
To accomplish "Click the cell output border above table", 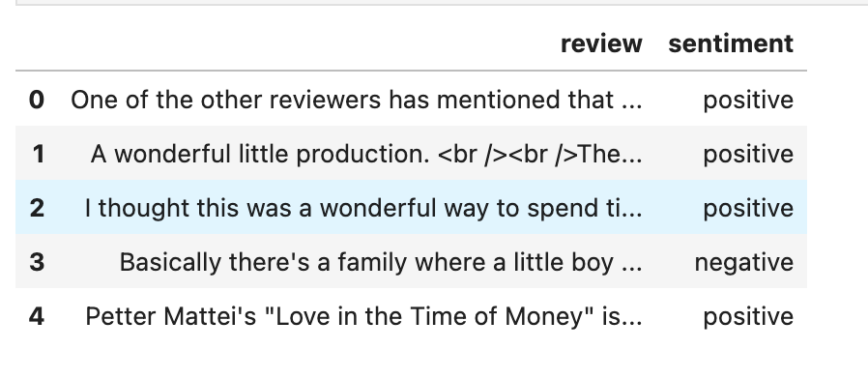I will point(442,3).
